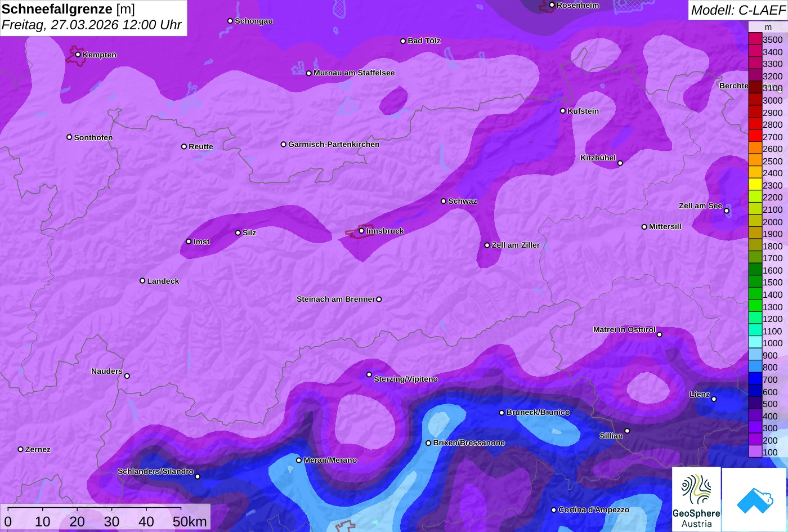
Task: Click the 600 m dark blue legend color
Action: [x=755, y=391]
